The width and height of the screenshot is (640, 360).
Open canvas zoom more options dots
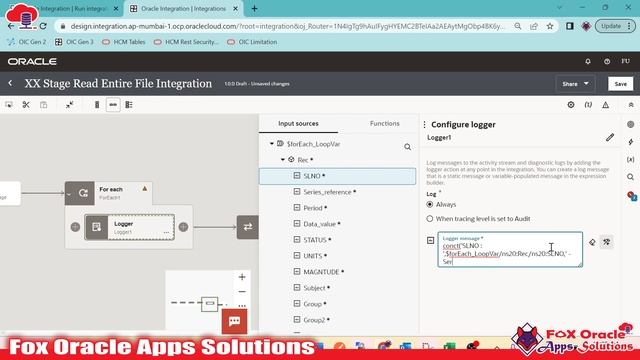click(x=242, y=305)
